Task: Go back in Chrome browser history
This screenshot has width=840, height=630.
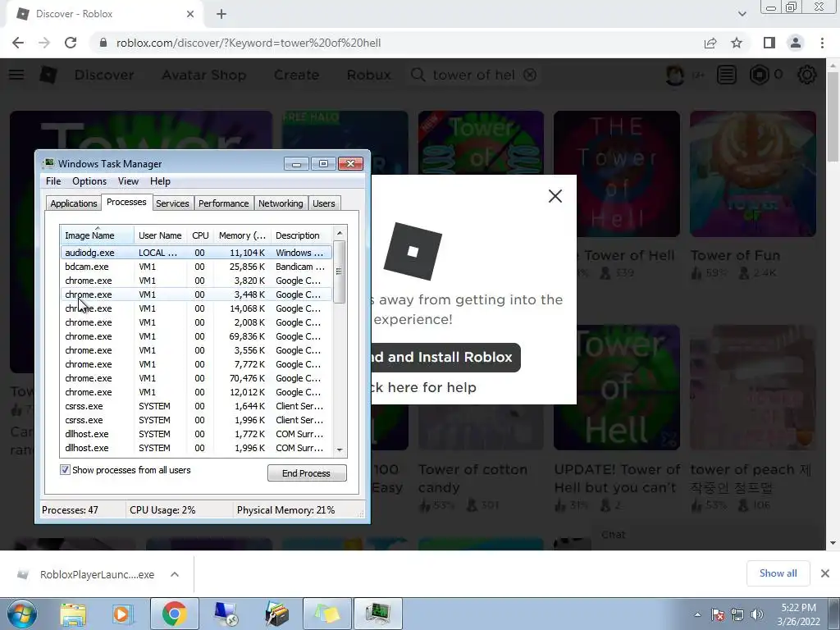Action: (18, 43)
